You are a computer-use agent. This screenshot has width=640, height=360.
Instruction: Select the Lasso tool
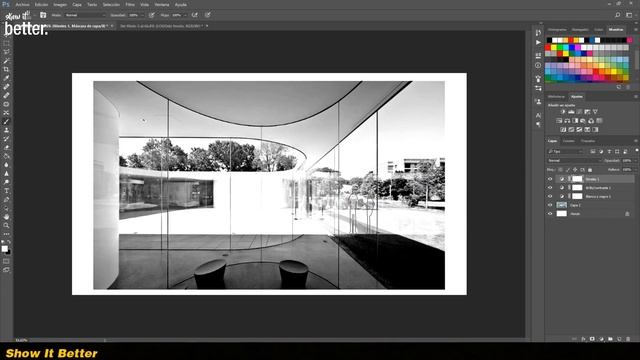[6, 52]
